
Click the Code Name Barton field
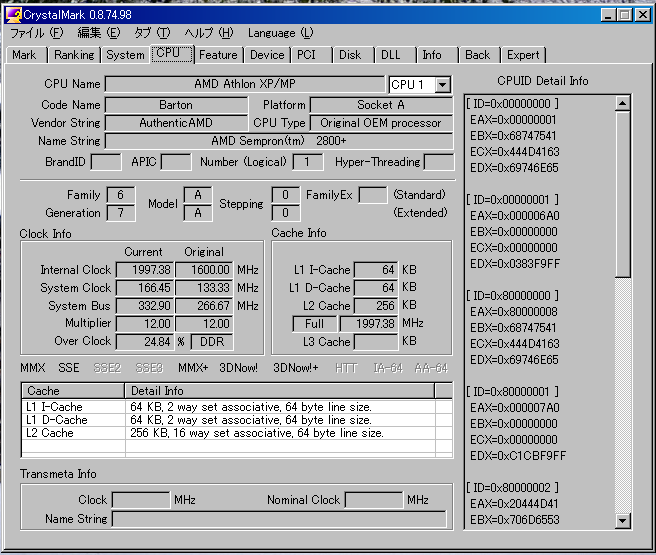pos(176,105)
